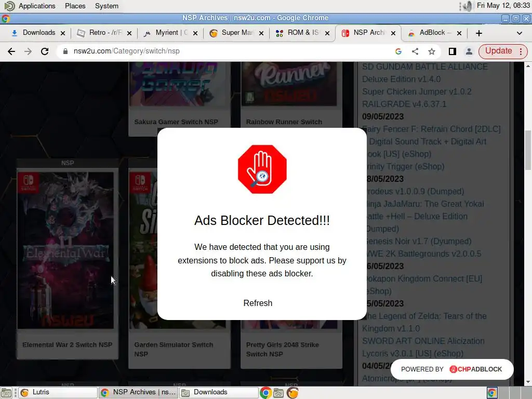Click the volume speaker icon in panel
The image size is (532, 399).
click(468, 6)
